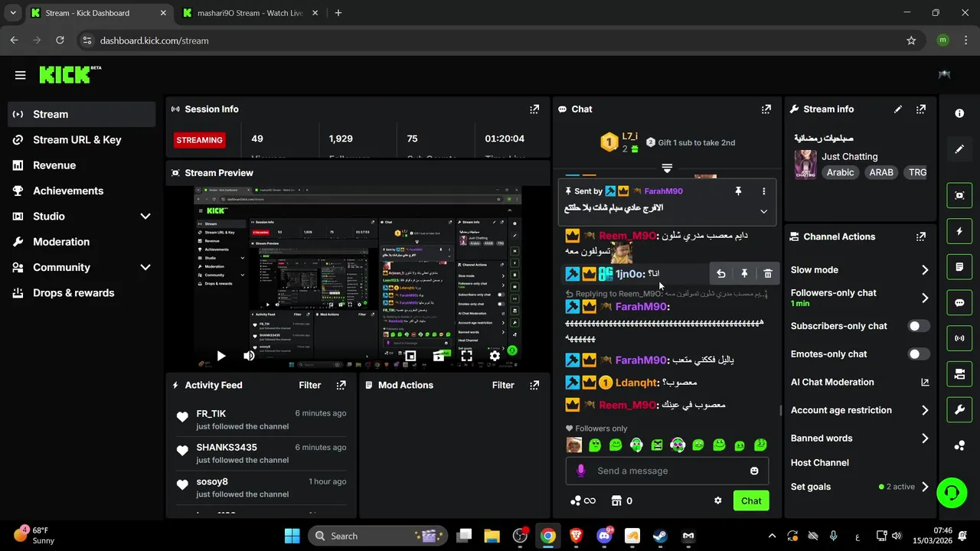980x551 pixels.
Task: Open chat settings gear icon
Action: 718,500
